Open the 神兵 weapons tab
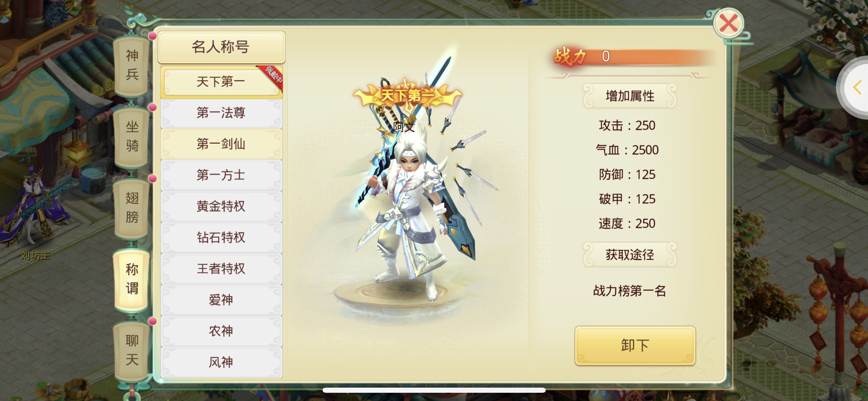Screen dimensions: 868x401 [132, 65]
